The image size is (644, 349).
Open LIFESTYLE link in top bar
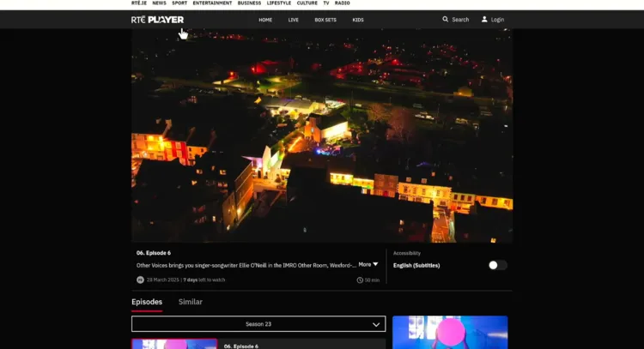click(x=279, y=3)
